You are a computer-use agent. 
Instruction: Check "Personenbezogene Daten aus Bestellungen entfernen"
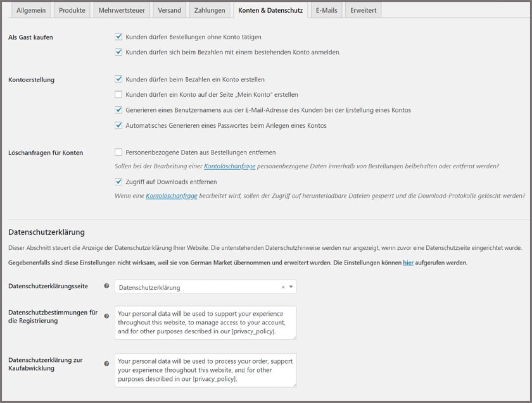click(118, 152)
